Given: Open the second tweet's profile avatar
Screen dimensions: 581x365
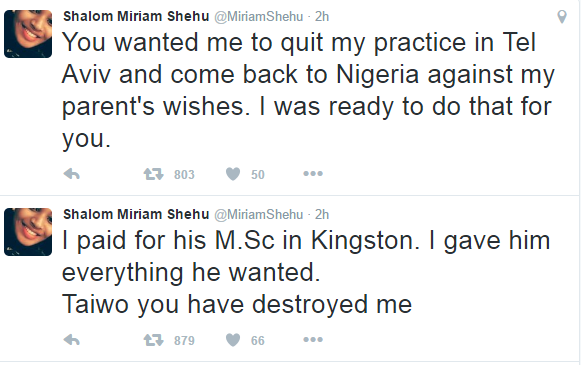Looking at the screenshot, I should point(28,232).
